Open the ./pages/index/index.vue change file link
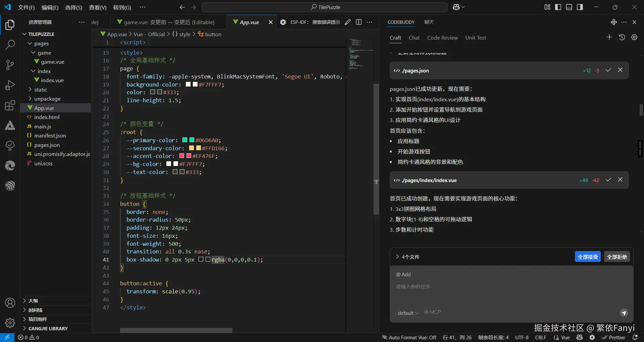Viewport: 644px width, 342px height. click(429, 180)
